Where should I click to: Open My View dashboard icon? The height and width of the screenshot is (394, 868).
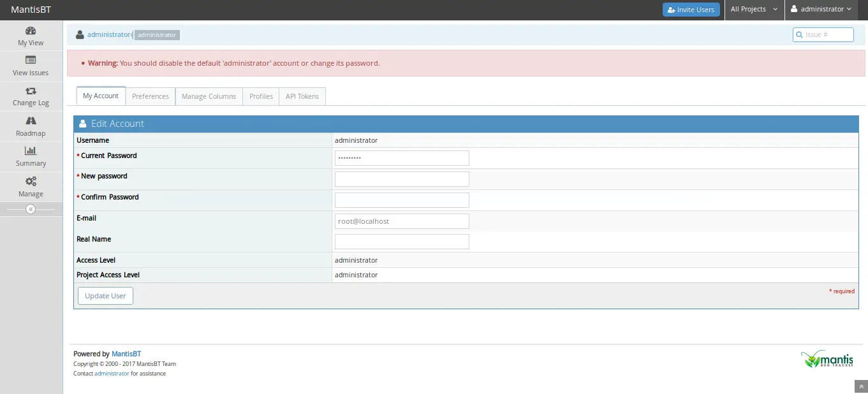point(31,31)
